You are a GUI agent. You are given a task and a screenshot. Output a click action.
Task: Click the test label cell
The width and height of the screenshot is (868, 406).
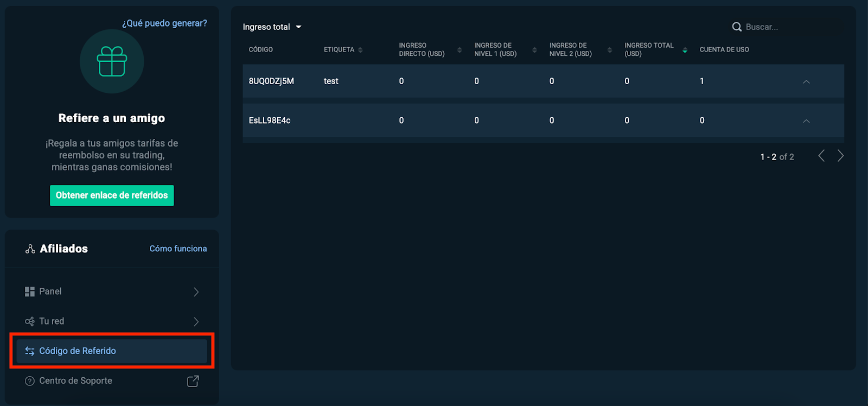(x=331, y=81)
